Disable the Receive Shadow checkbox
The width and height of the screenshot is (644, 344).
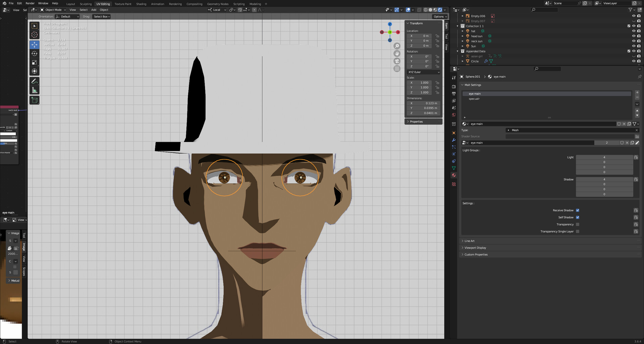(x=578, y=210)
